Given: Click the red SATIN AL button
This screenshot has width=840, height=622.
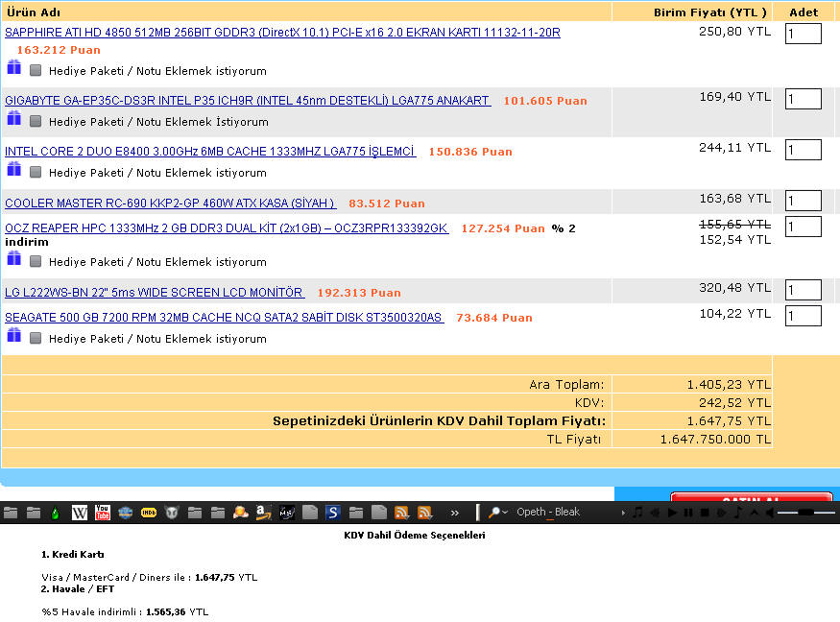Looking at the screenshot, I should [751, 498].
